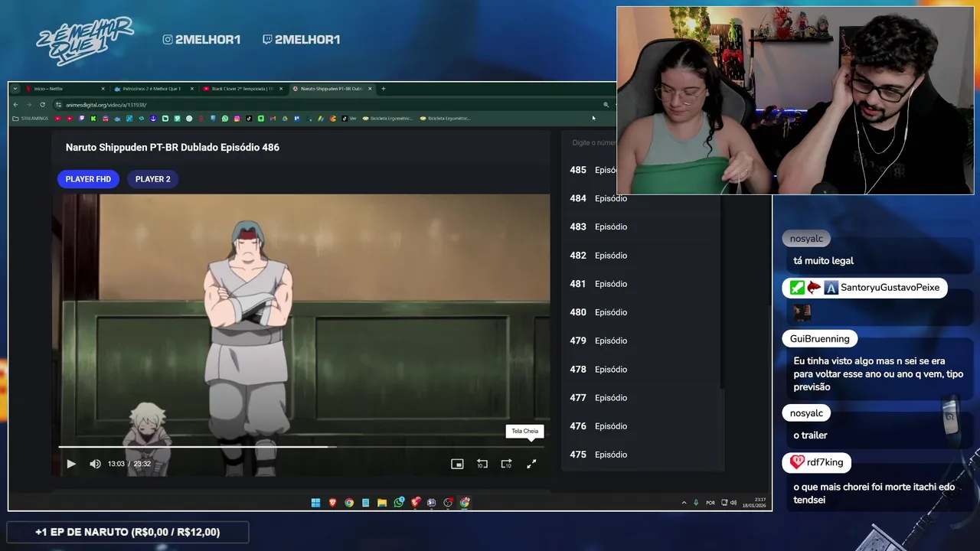Open the STREAMINGS bookmark folder
This screenshot has width=980, height=551.
click(x=31, y=119)
